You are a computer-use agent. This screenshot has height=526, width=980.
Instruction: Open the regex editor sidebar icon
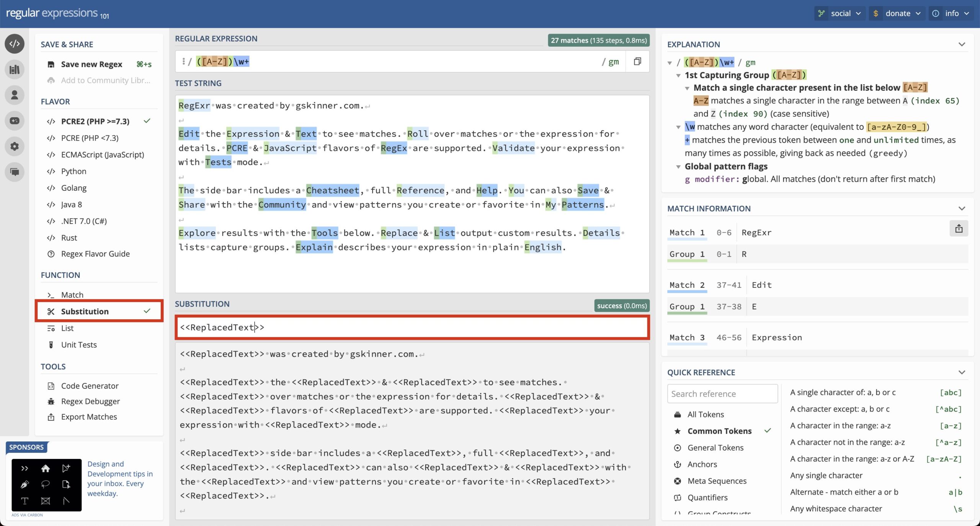click(15, 44)
